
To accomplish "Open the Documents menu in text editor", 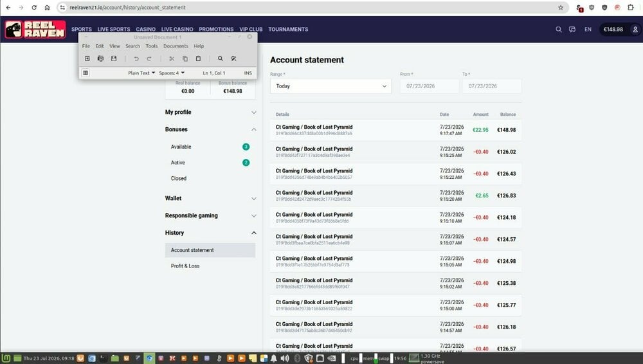I will [x=176, y=46].
